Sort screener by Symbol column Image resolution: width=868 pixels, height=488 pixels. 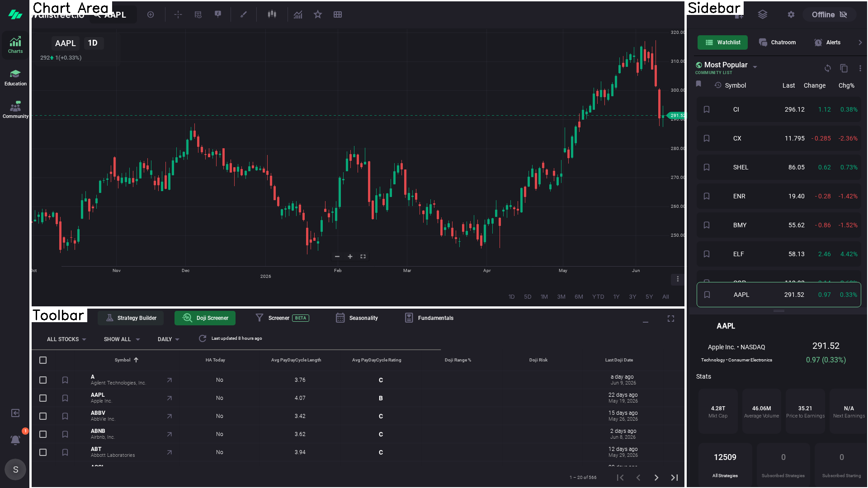click(127, 360)
